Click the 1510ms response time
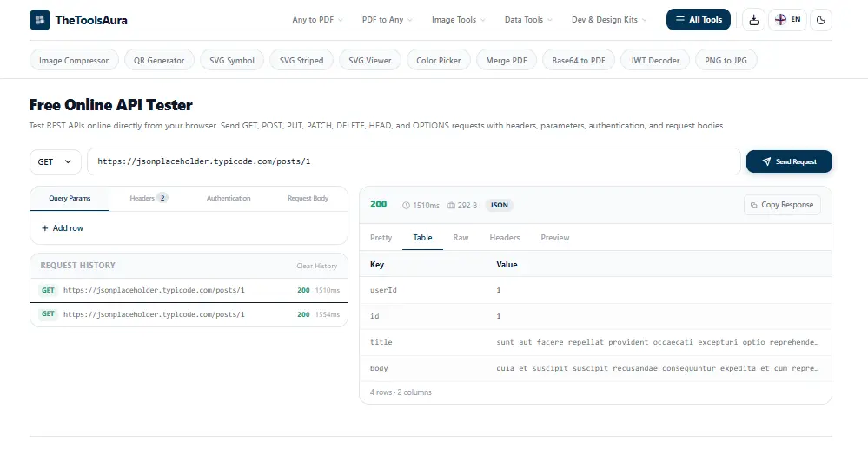The height and width of the screenshot is (461, 868). click(x=421, y=205)
